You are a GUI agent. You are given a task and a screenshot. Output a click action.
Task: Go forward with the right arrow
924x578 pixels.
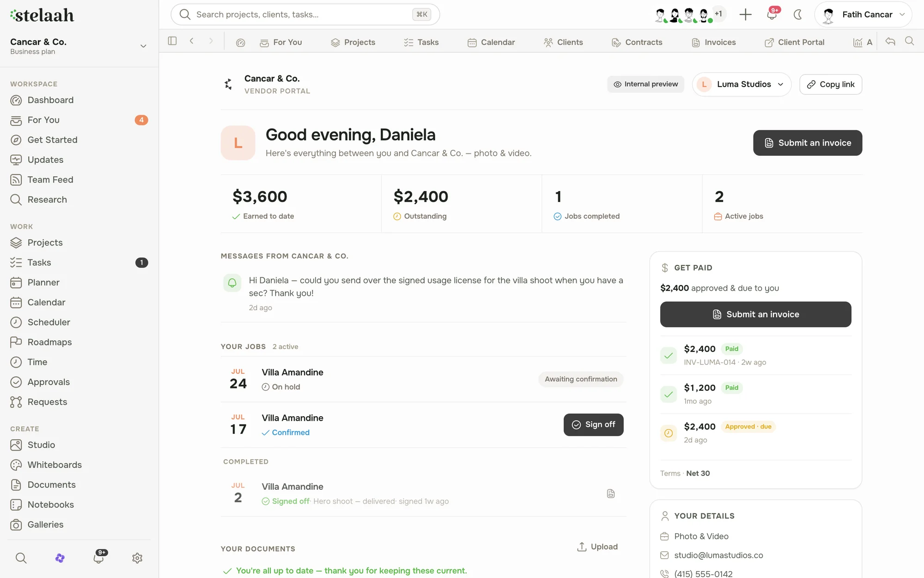[x=211, y=41]
